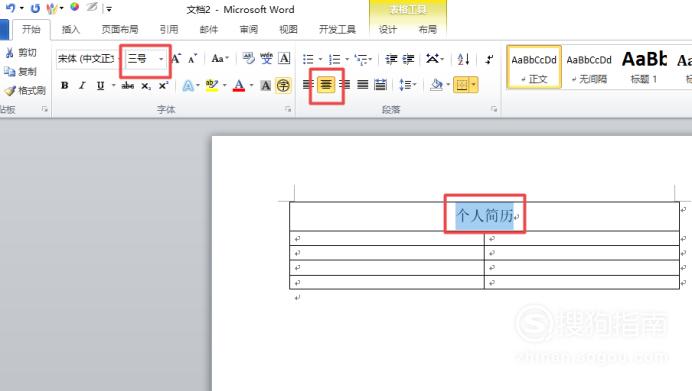Viewport: 692px width, 391px height.
Task: Click the selected 个人简历 text in the table
Action: coord(485,216)
